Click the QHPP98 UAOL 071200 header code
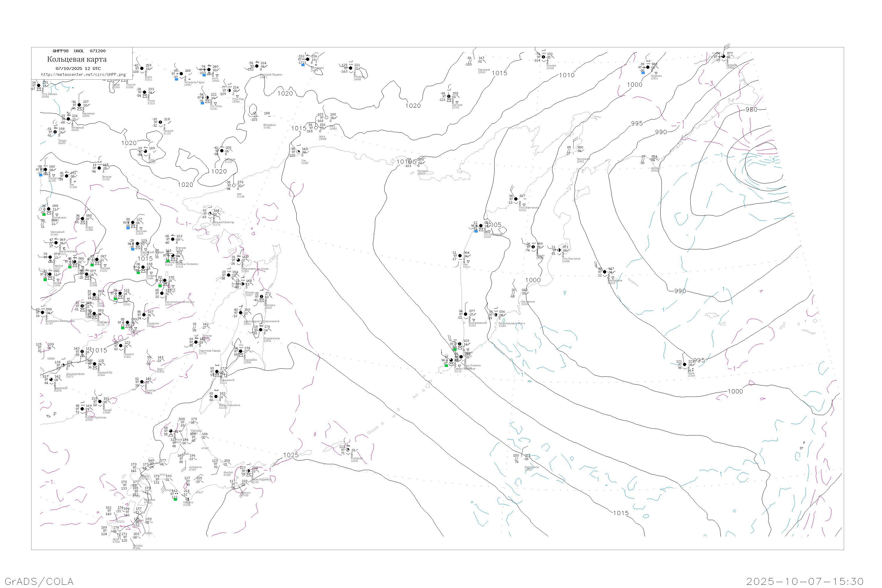882x588 pixels. click(x=79, y=51)
